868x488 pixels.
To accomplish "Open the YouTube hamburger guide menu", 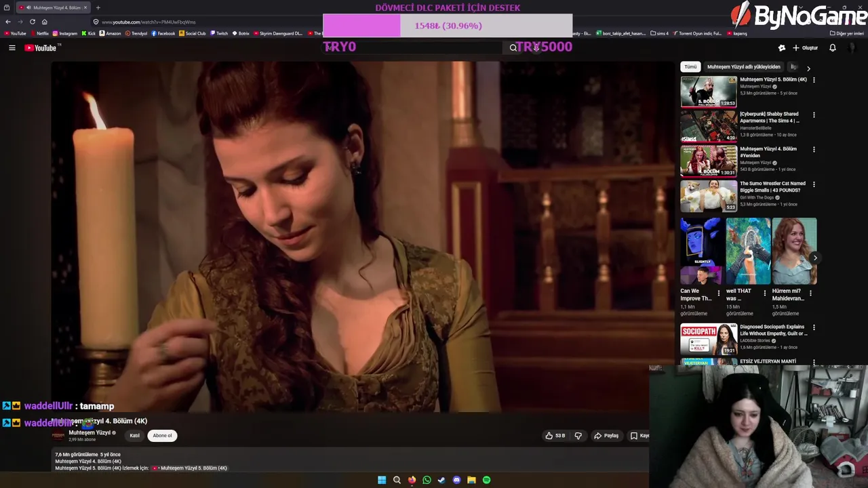I will (x=12, y=47).
